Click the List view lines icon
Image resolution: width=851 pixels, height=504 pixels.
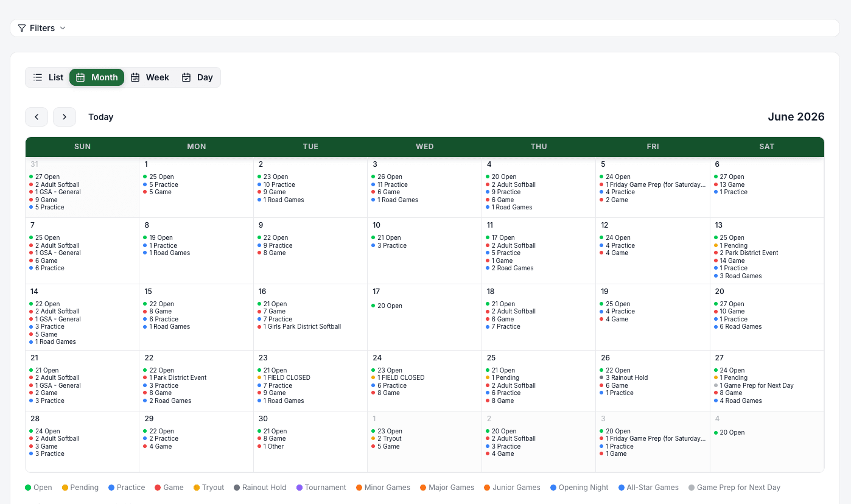38,77
